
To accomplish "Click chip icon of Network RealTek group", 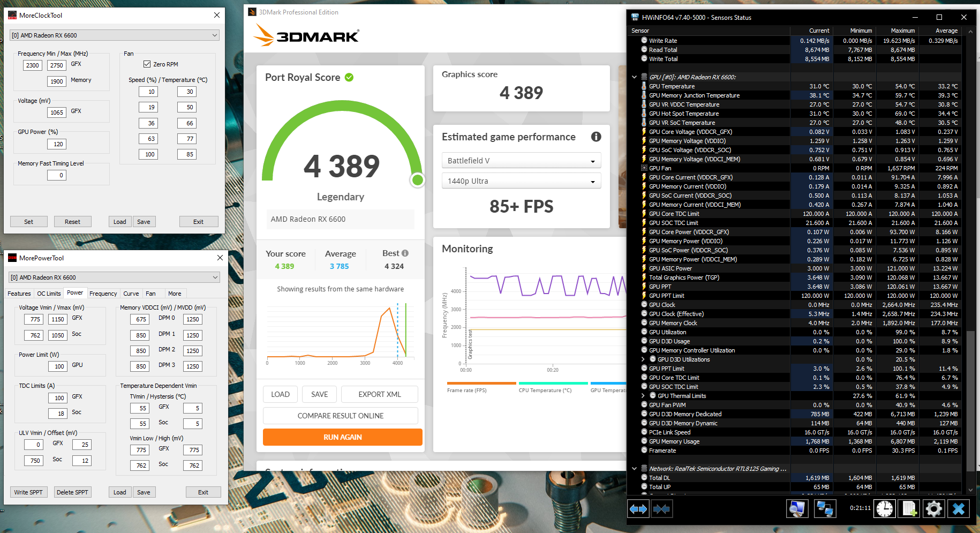I will coord(644,469).
